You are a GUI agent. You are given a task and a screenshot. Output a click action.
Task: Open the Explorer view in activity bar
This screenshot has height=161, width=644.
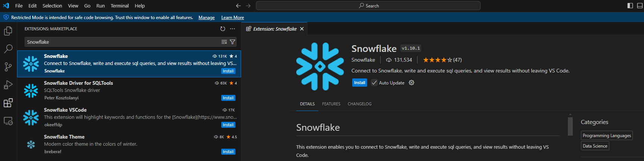coord(8,31)
